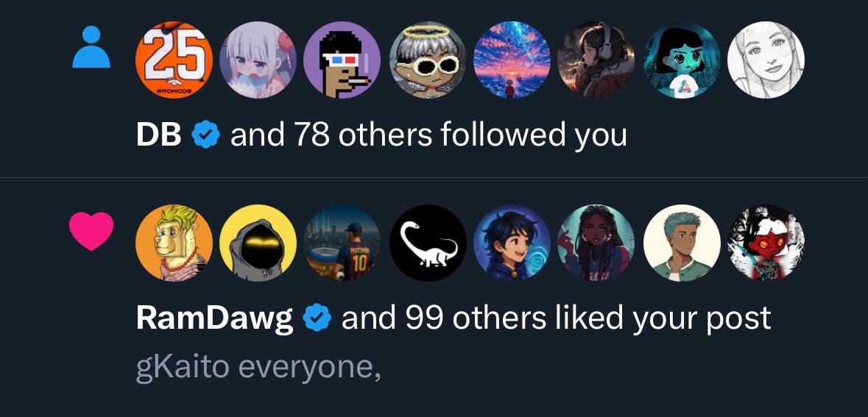868x417 pixels.
Task: Open the white-haired anime girl avatar
Action: pyautogui.click(x=258, y=60)
